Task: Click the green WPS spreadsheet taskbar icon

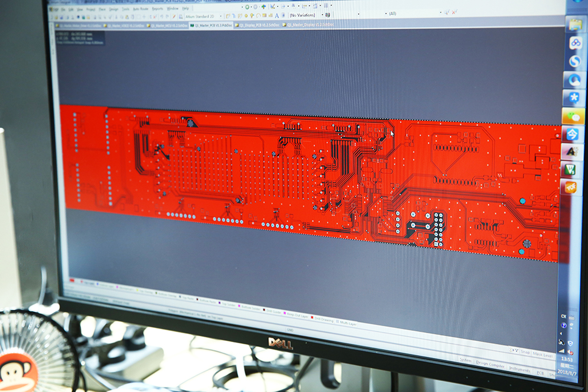Action: tap(570, 169)
